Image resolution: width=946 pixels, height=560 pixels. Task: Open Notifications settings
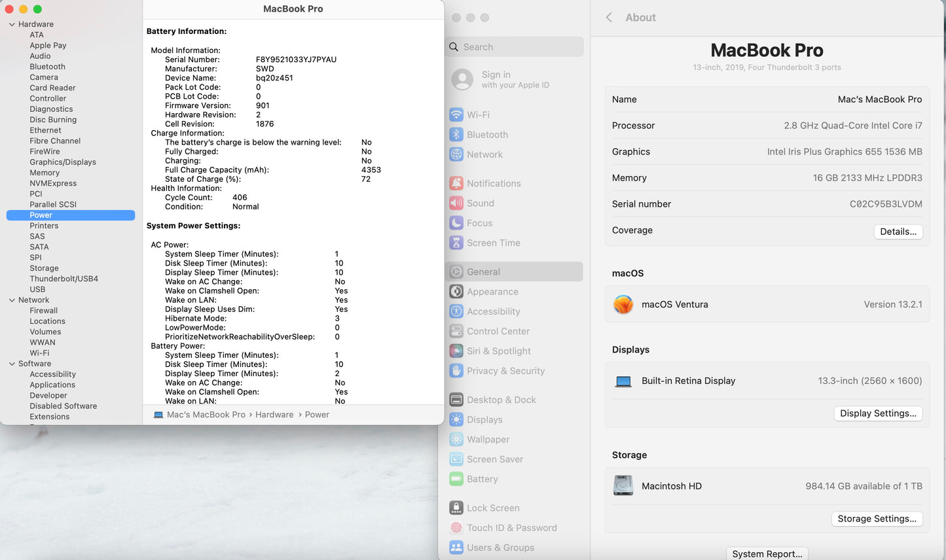pyautogui.click(x=494, y=183)
